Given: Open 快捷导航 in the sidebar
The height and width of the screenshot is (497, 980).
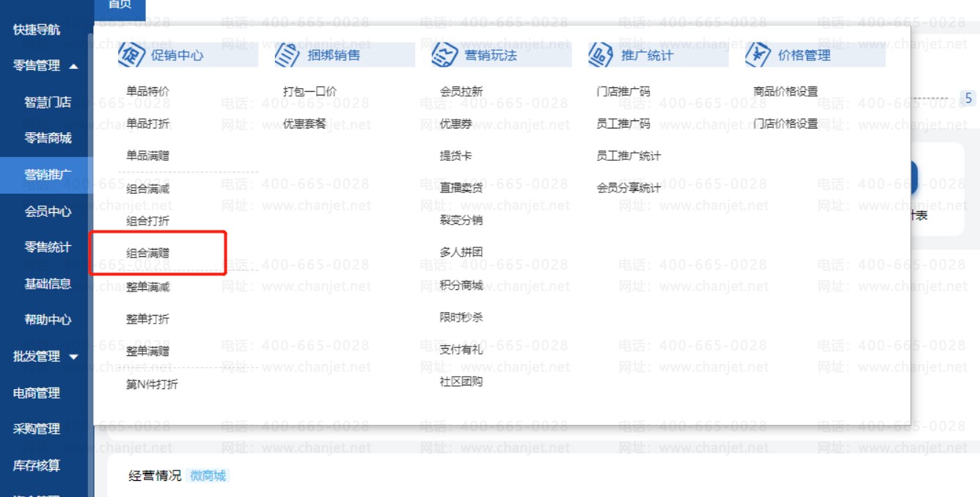Looking at the screenshot, I should 37,30.
